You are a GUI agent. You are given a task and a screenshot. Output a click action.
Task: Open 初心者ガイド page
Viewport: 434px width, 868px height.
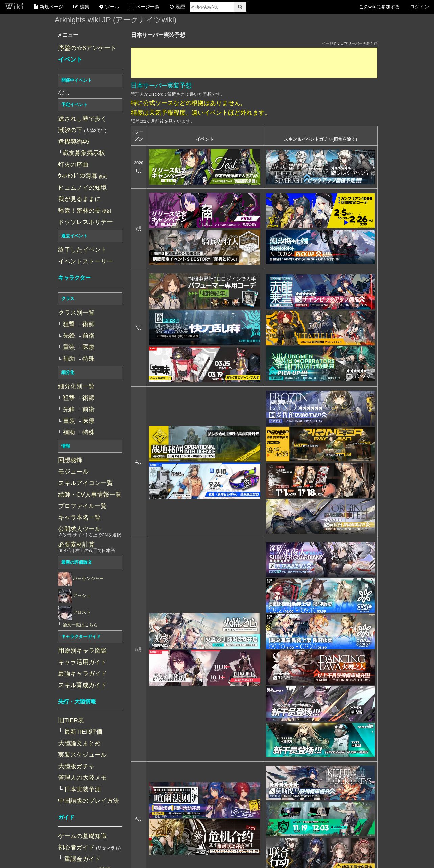click(76, 847)
